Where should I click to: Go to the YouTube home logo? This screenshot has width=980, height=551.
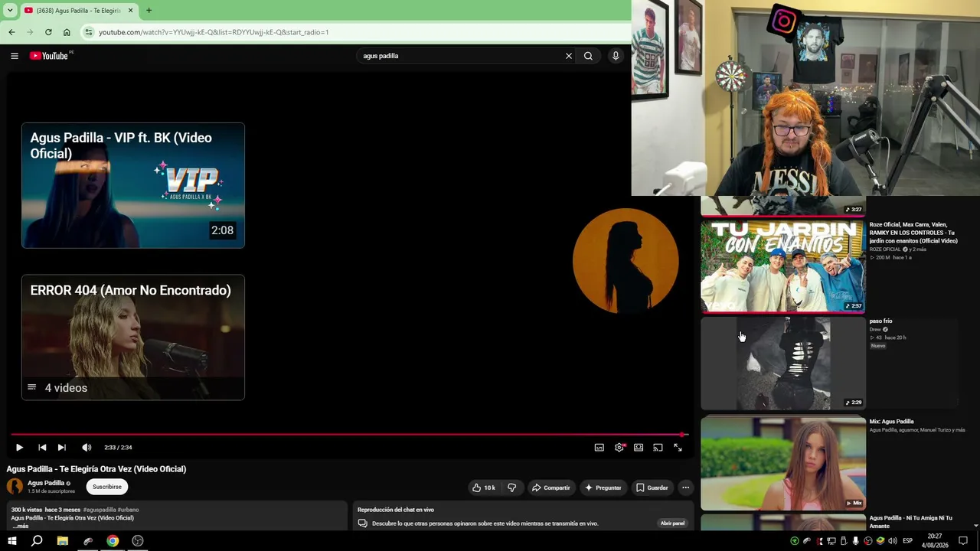(x=49, y=56)
